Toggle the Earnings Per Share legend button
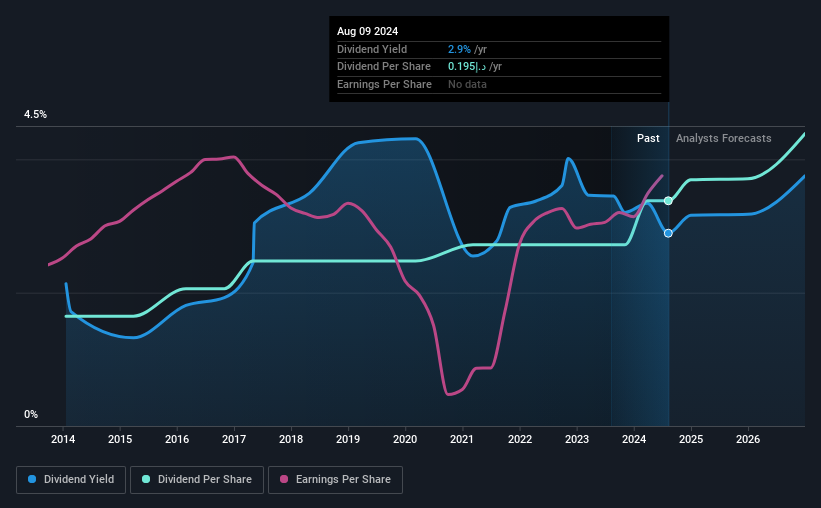Image resolution: width=821 pixels, height=508 pixels. coord(335,480)
